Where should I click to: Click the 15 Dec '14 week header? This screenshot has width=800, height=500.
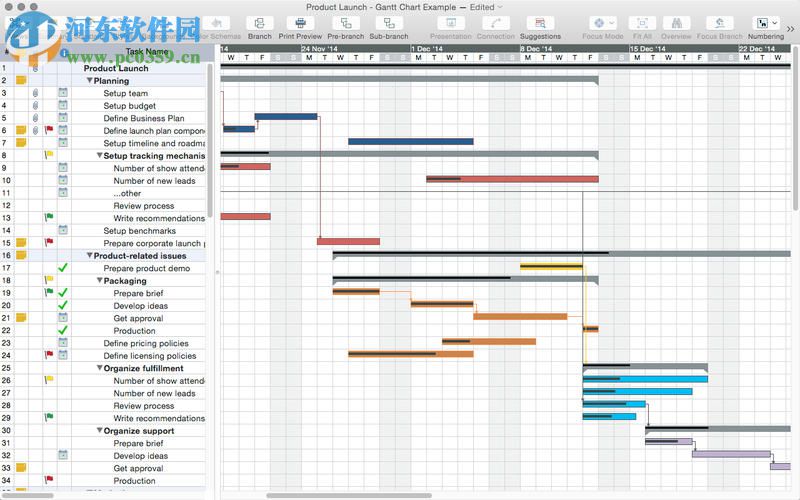pyautogui.click(x=684, y=48)
